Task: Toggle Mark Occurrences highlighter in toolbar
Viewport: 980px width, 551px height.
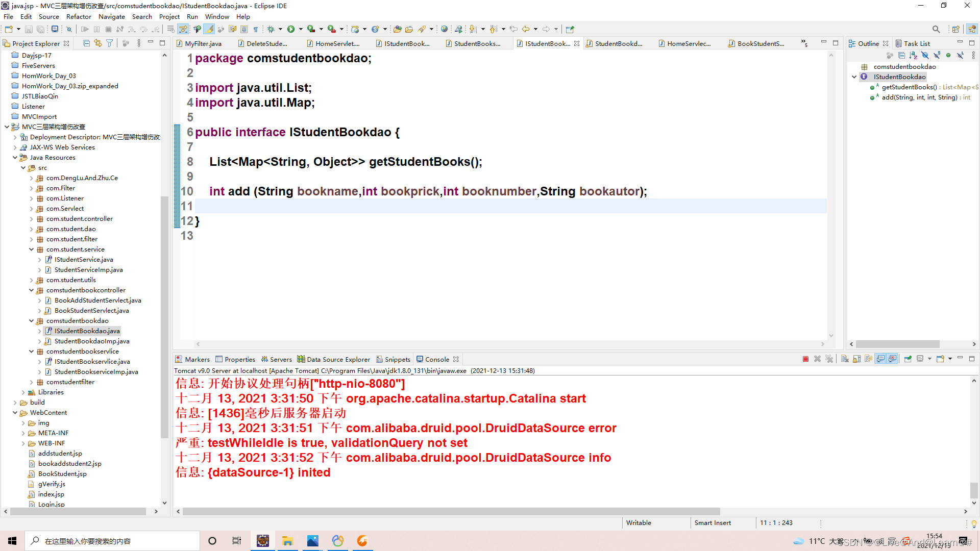Action: pyautogui.click(x=210, y=29)
